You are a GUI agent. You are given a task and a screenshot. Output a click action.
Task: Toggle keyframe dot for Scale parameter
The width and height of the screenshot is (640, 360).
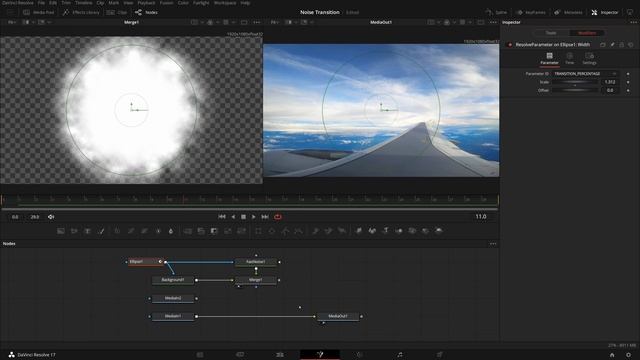(x=628, y=82)
